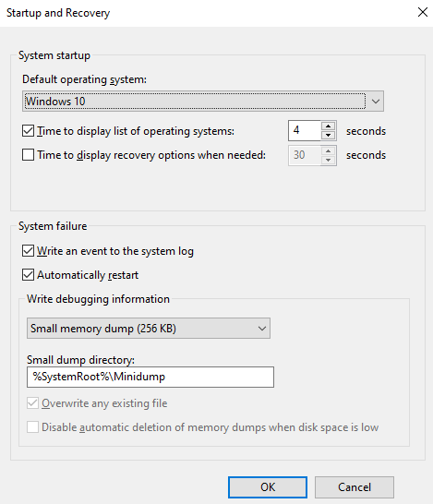Click recovery options time up arrow
The height and width of the screenshot is (504, 433).
pos(328,150)
